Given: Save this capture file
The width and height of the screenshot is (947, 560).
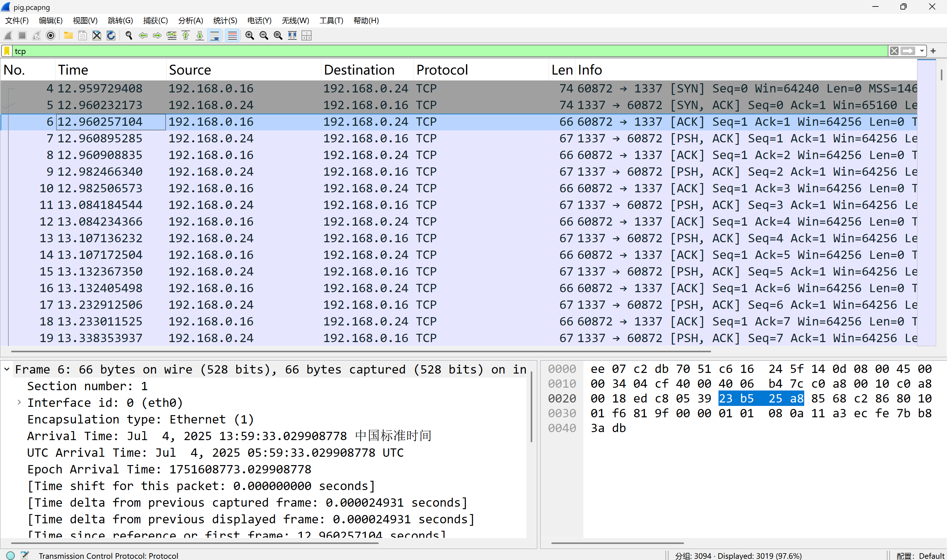Looking at the screenshot, I should tap(83, 35).
